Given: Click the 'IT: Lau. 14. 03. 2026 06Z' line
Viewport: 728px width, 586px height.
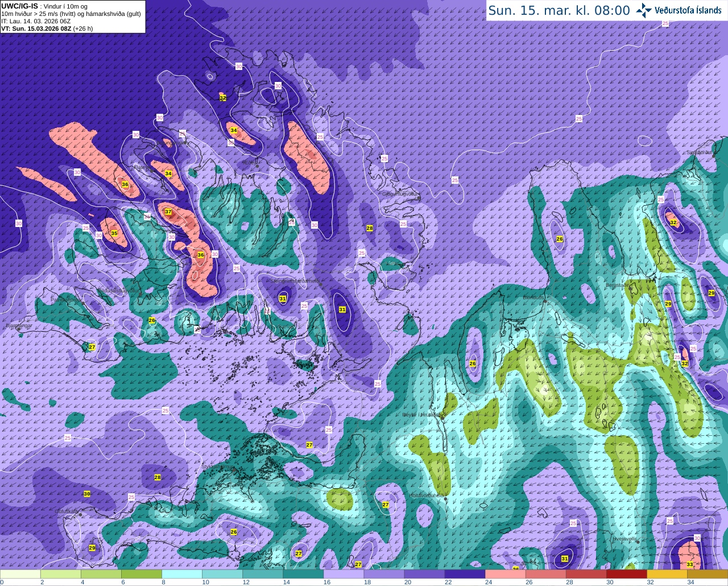Looking at the screenshot, I should (36, 20).
